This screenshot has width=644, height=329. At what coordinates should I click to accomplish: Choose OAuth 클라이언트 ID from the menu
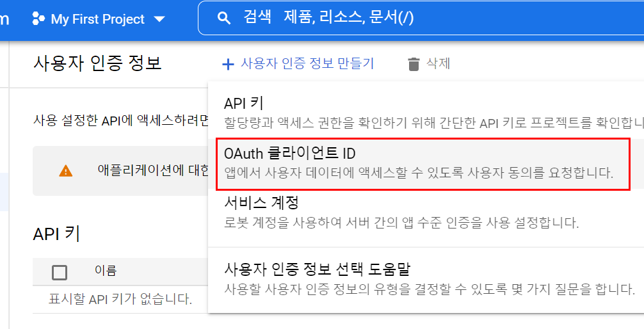pos(426,163)
